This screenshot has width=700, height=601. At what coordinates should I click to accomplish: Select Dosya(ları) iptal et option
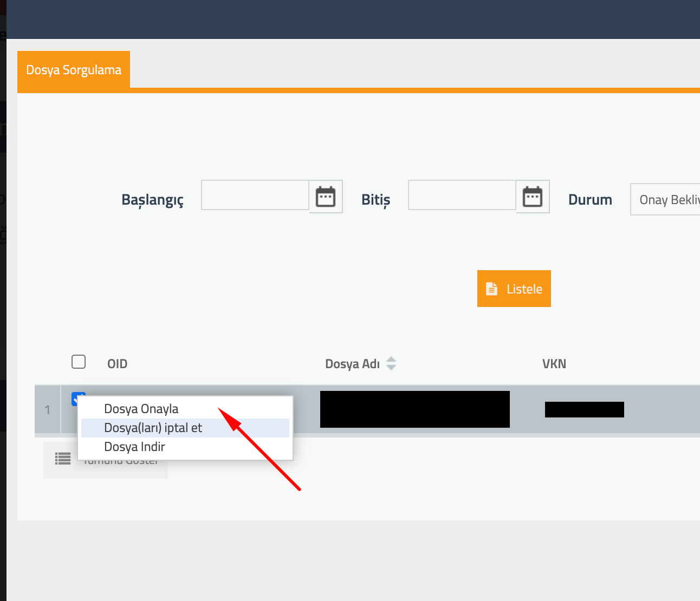pos(153,428)
